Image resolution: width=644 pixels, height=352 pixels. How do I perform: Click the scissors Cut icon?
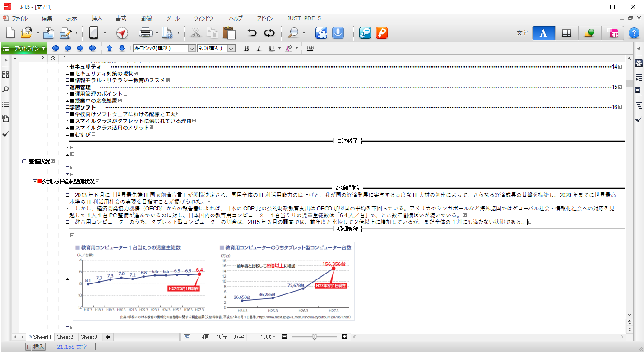click(x=195, y=33)
